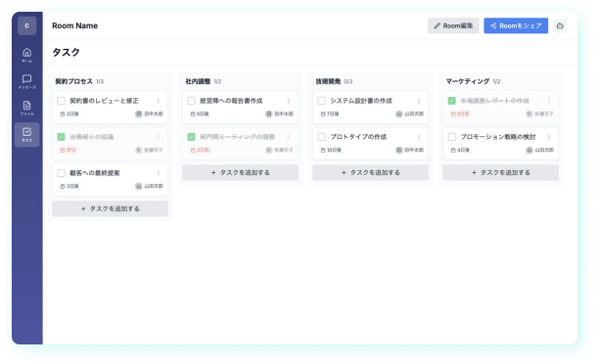Click assignee avatar on プロモーション戦略の検討 card
Viewport: 597px width, 364px height.
click(529, 150)
